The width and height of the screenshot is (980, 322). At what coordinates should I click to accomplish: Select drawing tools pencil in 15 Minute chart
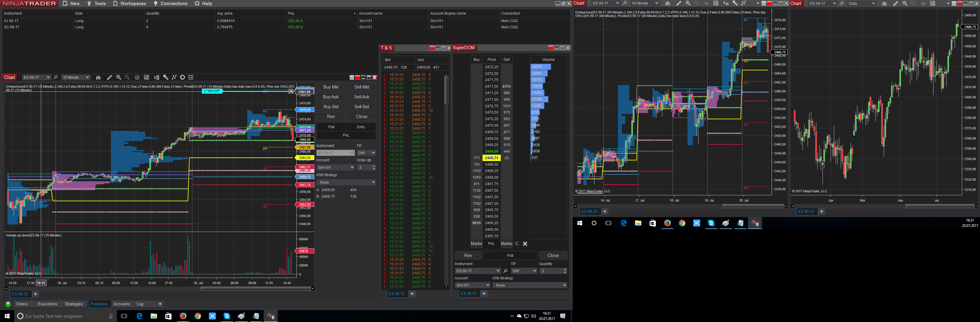click(x=109, y=78)
